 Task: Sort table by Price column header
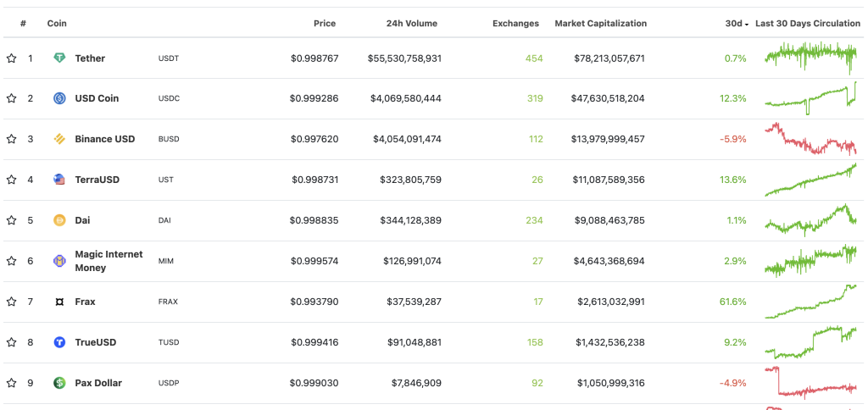click(325, 24)
